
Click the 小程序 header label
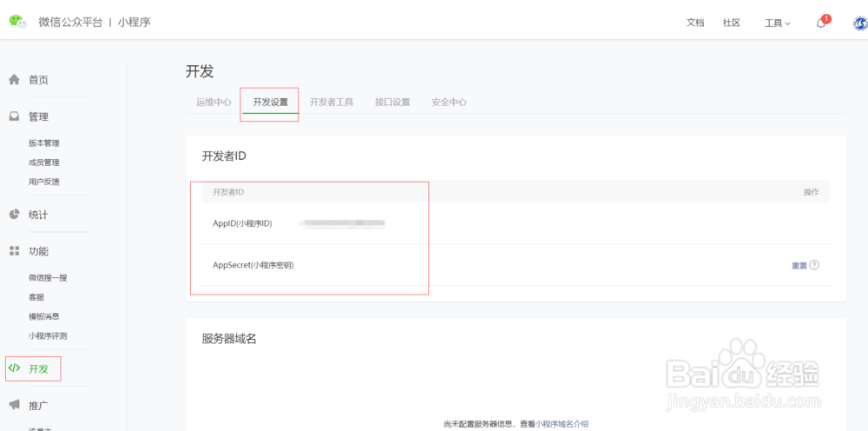(x=134, y=23)
